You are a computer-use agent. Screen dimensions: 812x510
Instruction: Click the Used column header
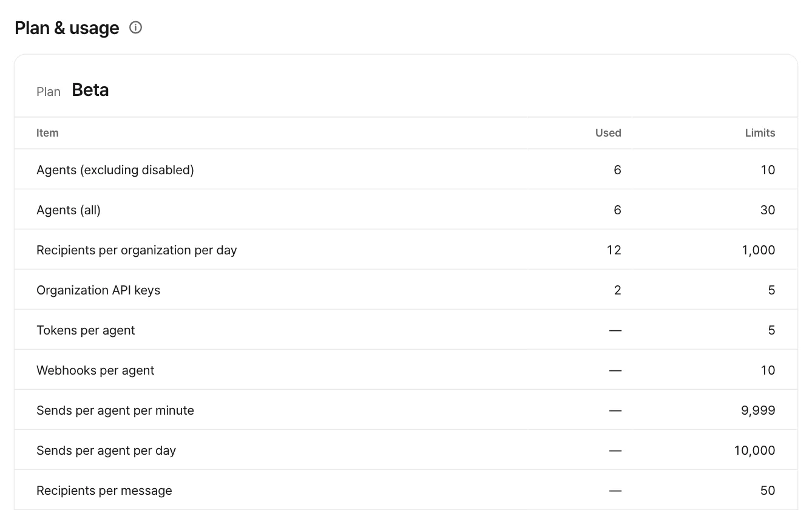tap(608, 133)
